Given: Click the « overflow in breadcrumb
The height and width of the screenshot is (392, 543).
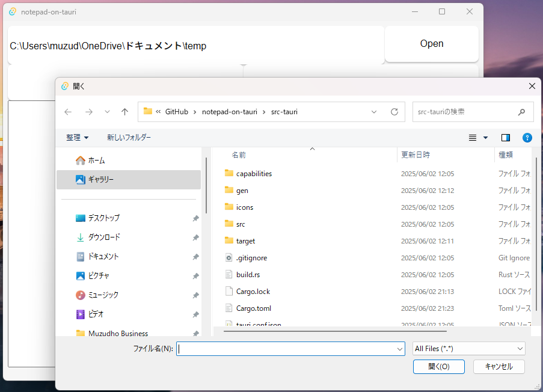Looking at the screenshot, I should 158,112.
